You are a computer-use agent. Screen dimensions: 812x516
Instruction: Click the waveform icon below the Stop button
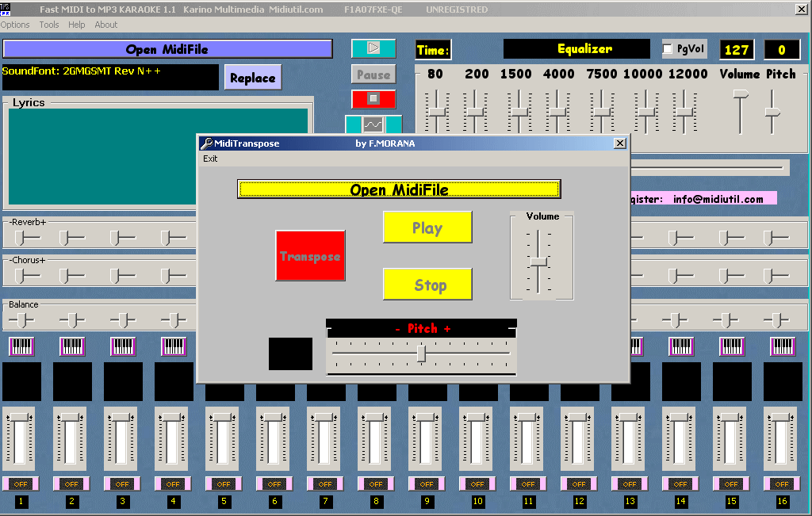(373, 124)
